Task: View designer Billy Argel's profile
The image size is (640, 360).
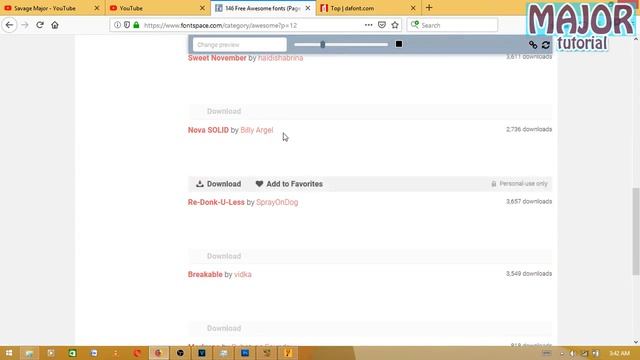Action: point(257,130)
